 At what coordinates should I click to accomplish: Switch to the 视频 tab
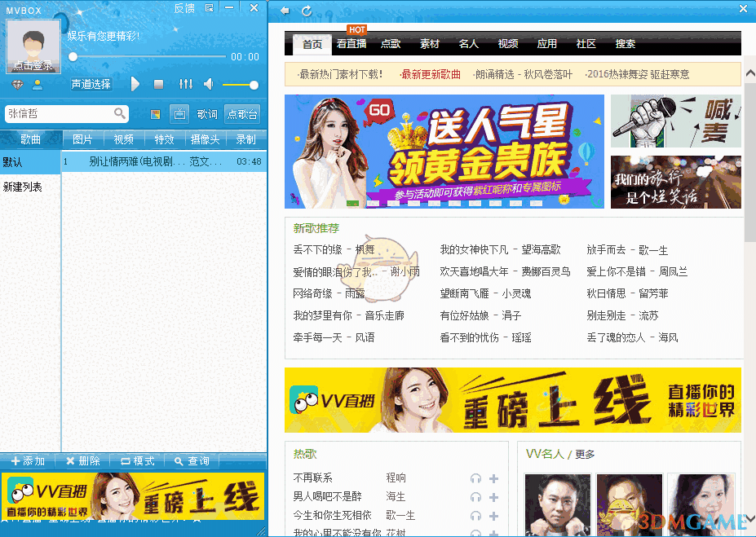123,139
